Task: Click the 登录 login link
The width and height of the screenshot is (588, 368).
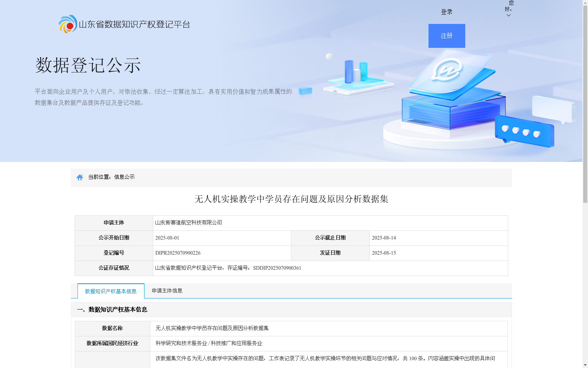Action: [447, 12]
